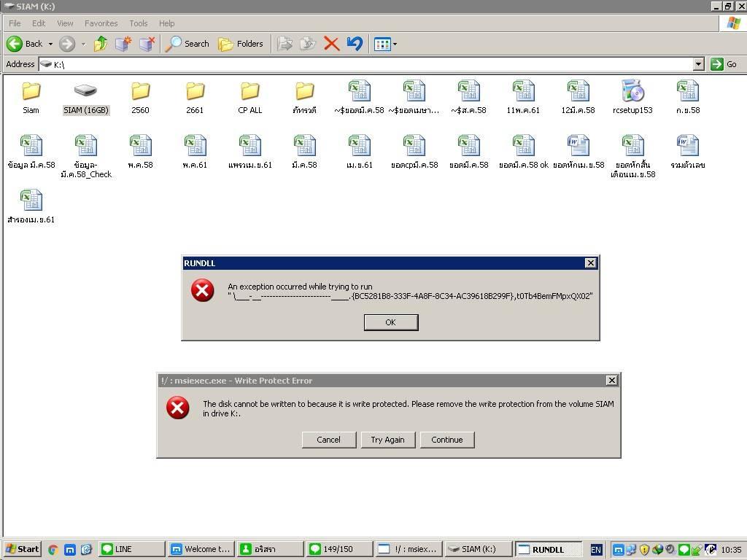Viewport: 747px width, 560px height.
Task: Open the Tools menu
Action: click(x=138, y=23)
